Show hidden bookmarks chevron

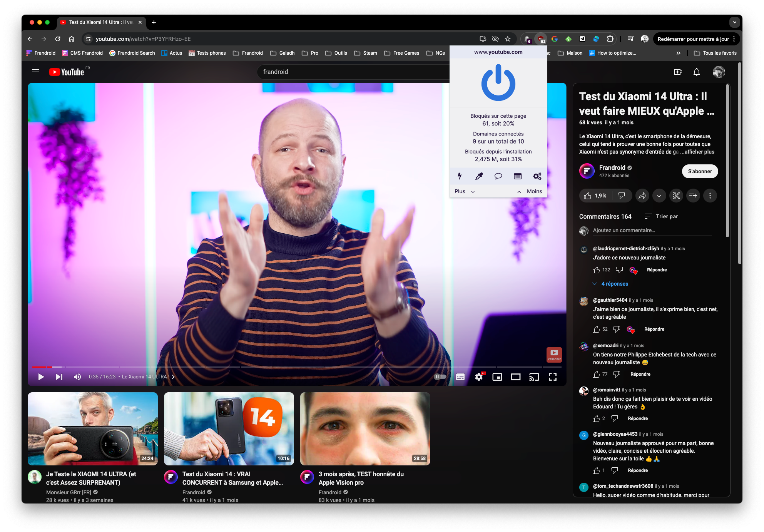click(678, 53)
